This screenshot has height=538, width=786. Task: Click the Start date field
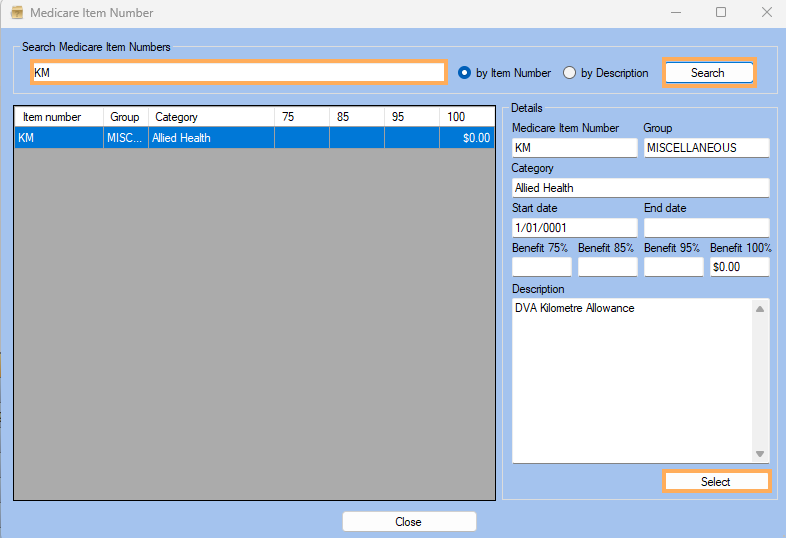pos(574,228)
